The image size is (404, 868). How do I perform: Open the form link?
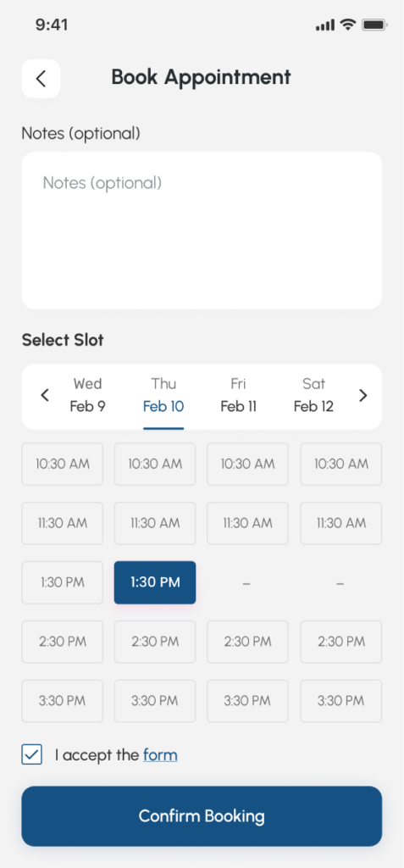(160, 755)
